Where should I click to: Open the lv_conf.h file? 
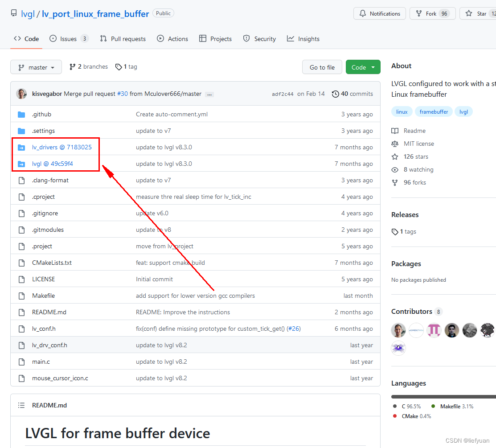(44, 329)
